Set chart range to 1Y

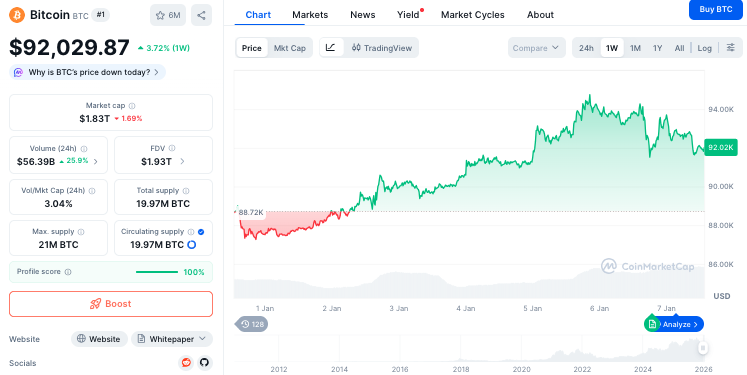658,48
